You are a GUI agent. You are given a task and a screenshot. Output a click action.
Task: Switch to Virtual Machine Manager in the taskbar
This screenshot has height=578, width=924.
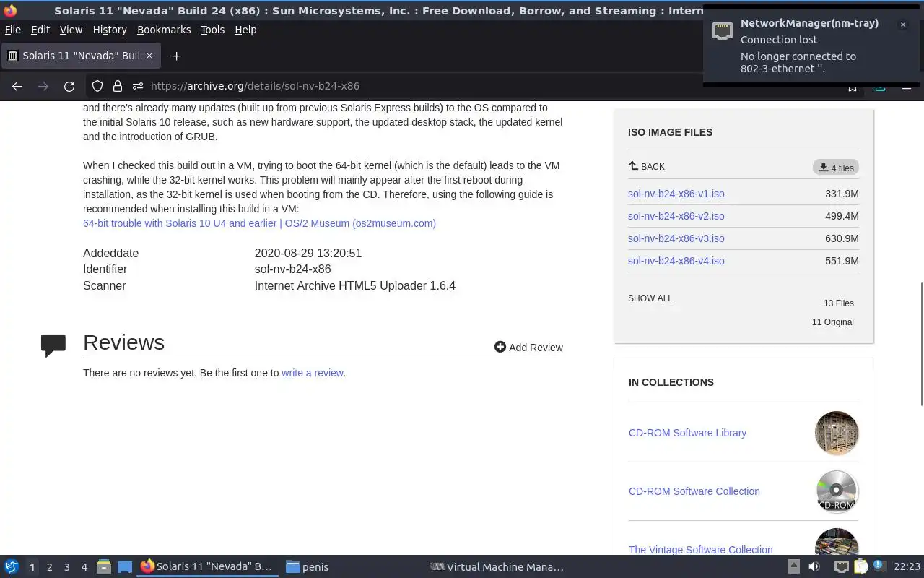coord(497,567)
